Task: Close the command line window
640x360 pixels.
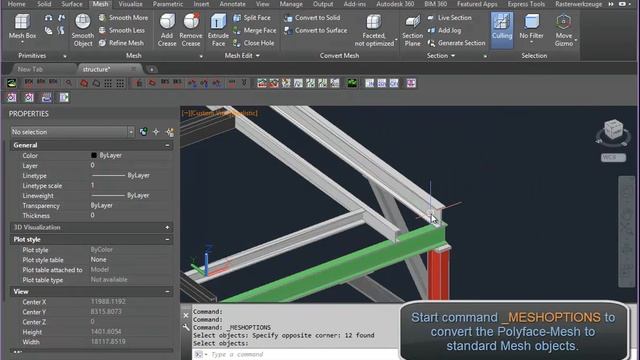Action: pyautogui.click(x=186, y=316)
